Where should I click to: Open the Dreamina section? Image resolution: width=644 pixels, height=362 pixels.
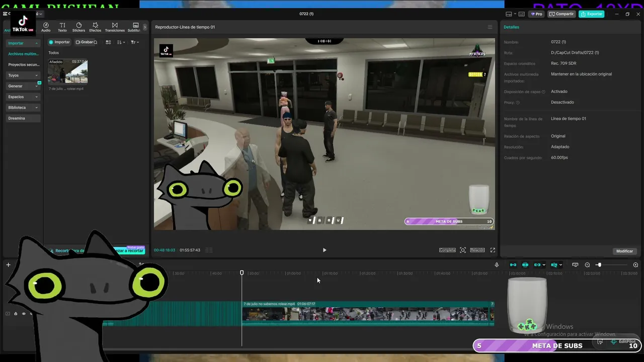[23, 118]
